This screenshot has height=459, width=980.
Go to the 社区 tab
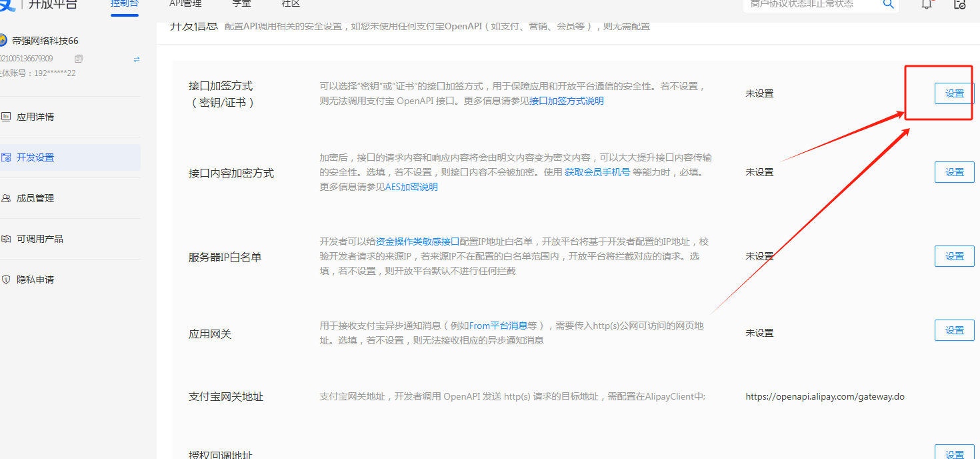pos(291,4)
